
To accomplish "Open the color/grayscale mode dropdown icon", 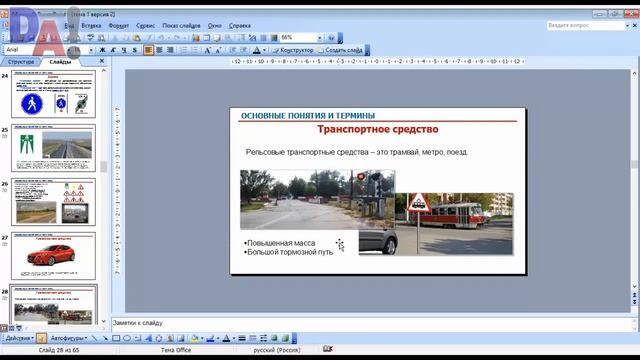I will click(274, 38).
